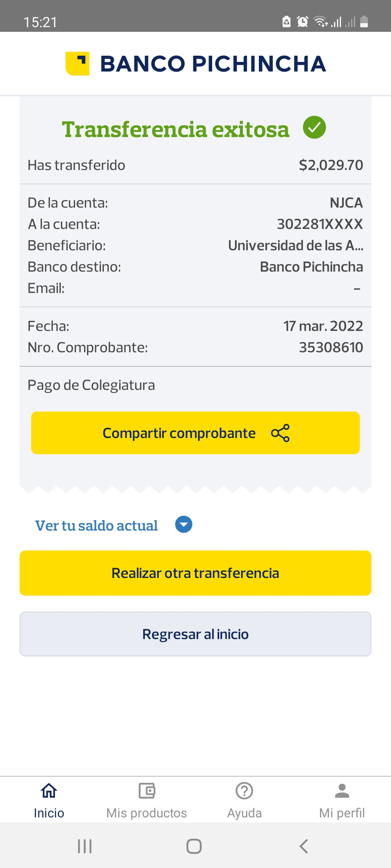The height and width of the screenshot is (868, 391).
Task: Tap the Banco Pichincha yellow logo icon
Action: coord(77,64)
